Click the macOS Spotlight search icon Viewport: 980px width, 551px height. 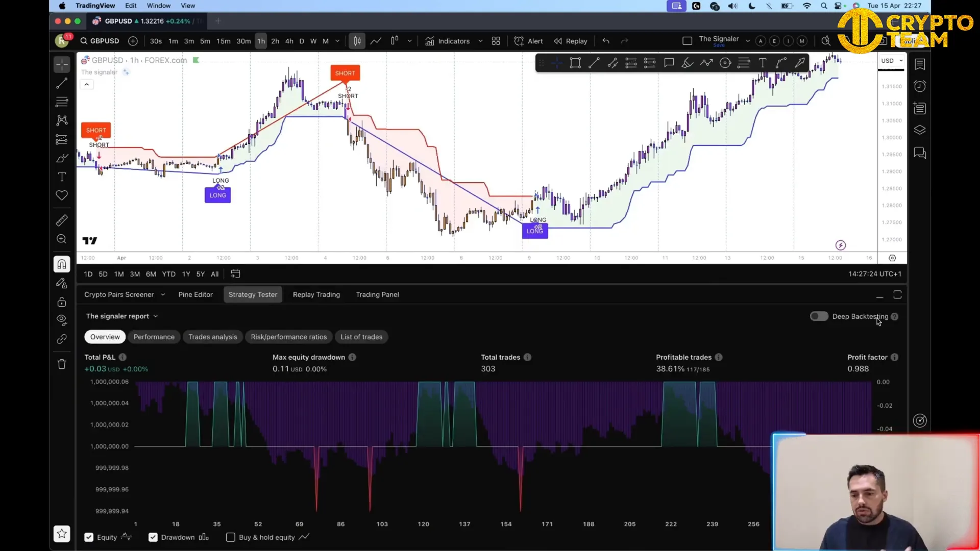[x=824, y=6]
